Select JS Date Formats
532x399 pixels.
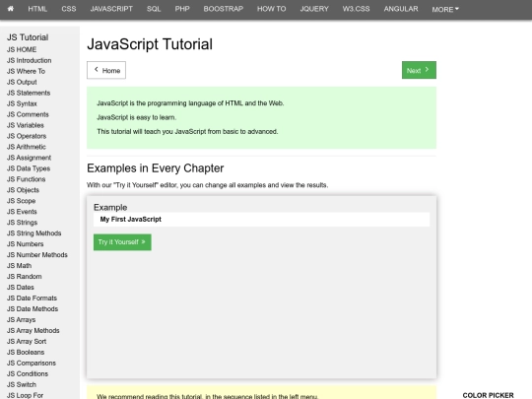[x=32, y=299]
